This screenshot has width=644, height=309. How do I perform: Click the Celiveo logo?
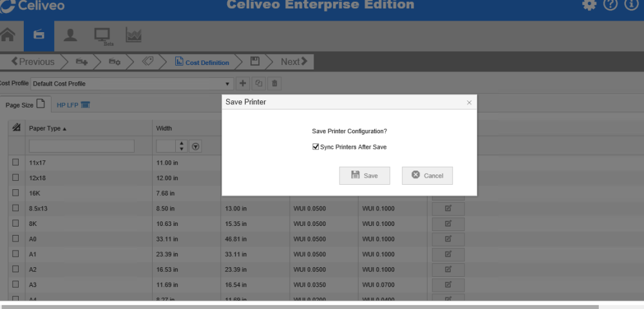pos(32,6)
